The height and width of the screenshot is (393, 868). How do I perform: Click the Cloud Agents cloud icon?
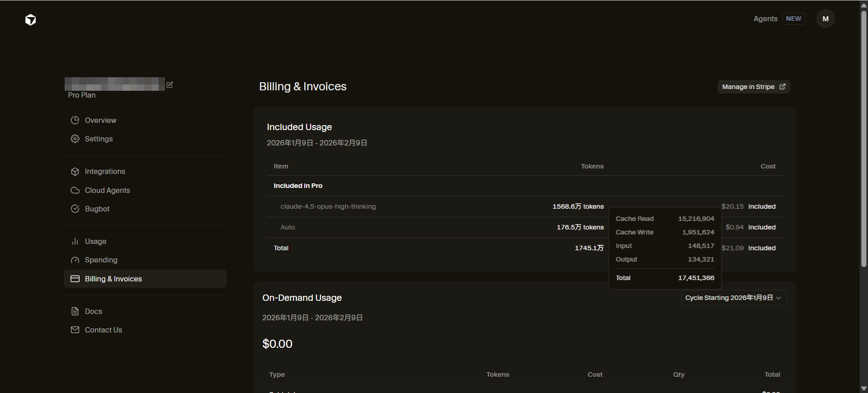coord(75,190)
